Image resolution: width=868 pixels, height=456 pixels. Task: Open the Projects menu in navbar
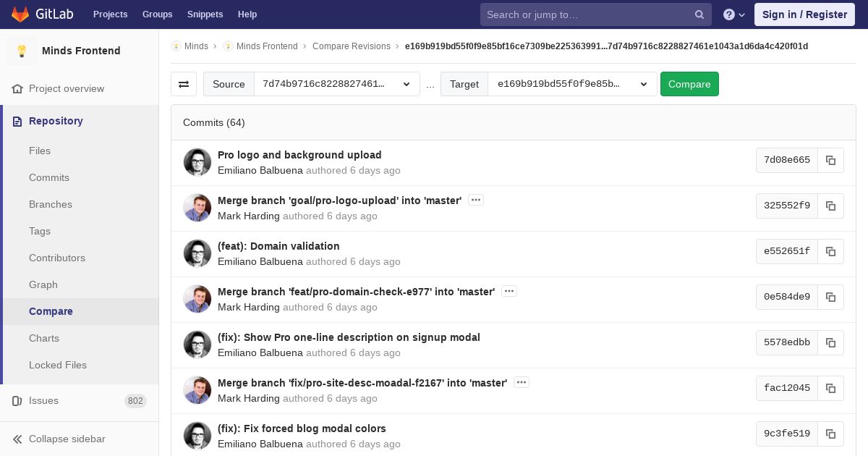tap(110, 14)
